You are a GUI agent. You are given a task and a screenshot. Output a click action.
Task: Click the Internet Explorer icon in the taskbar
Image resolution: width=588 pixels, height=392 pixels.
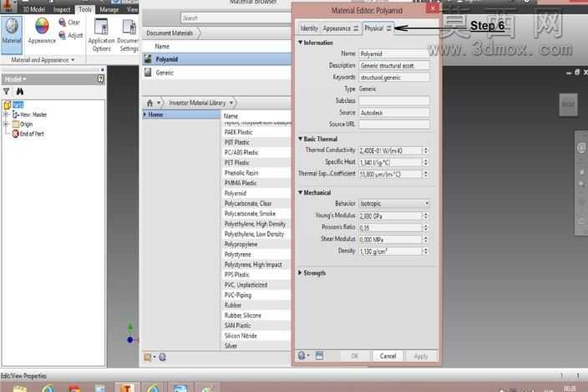point(48,389)
